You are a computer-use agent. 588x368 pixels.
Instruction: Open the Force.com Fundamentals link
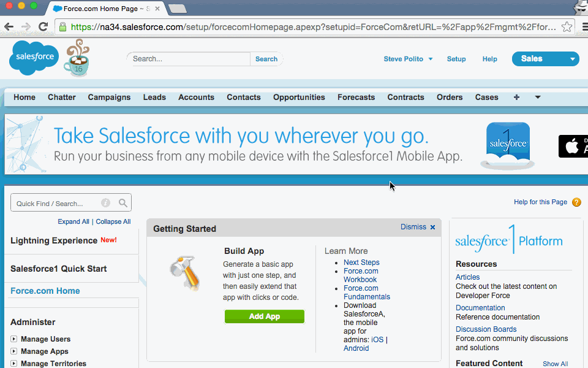[x=367, y=293]
